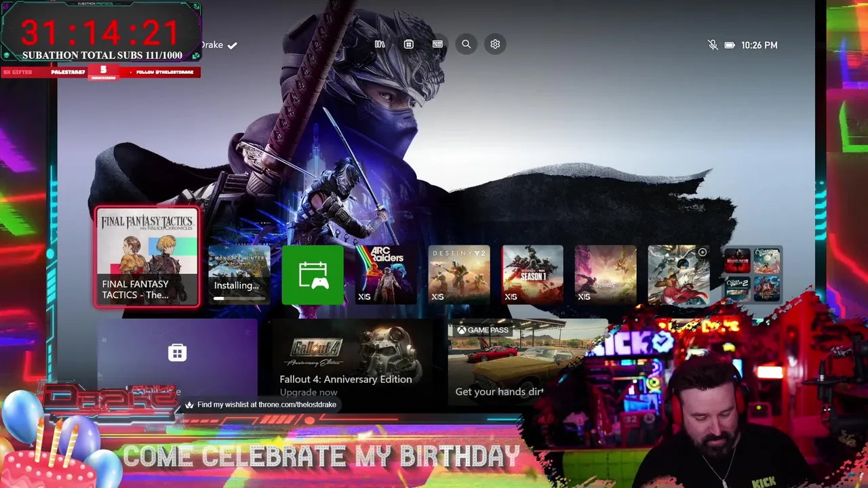
Task: Launch the Destiny 2 game tile
Action: coord(459,274)
